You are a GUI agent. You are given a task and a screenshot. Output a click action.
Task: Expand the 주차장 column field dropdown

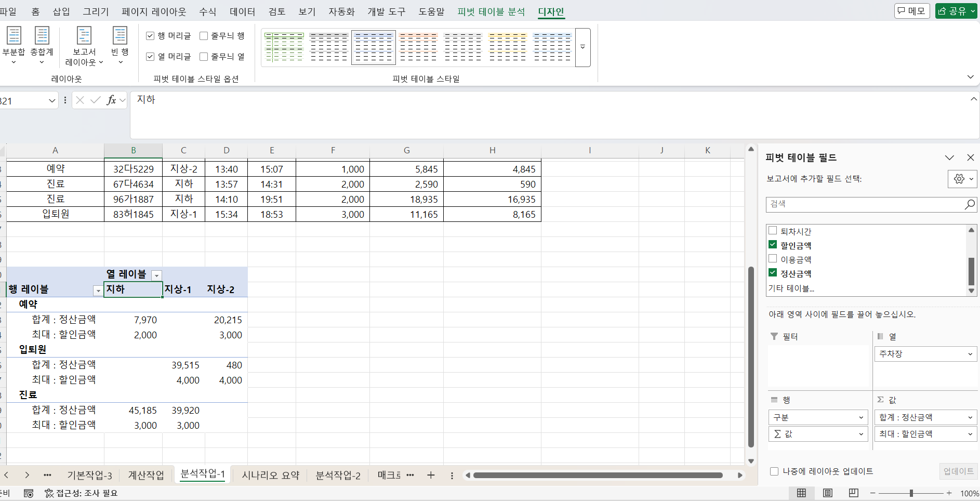coord(970,354)
